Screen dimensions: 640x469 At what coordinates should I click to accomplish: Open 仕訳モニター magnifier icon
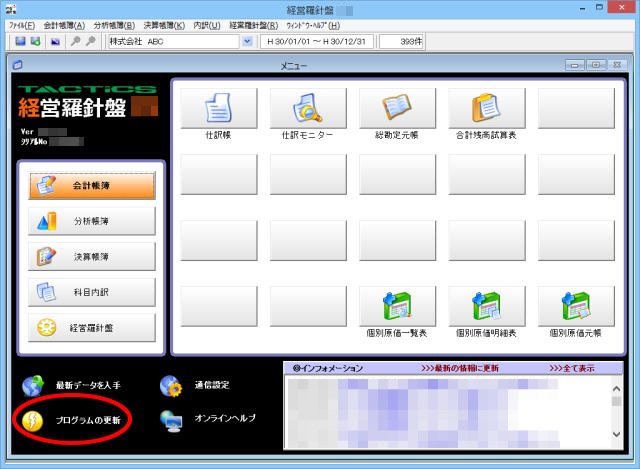coord(308,108)
